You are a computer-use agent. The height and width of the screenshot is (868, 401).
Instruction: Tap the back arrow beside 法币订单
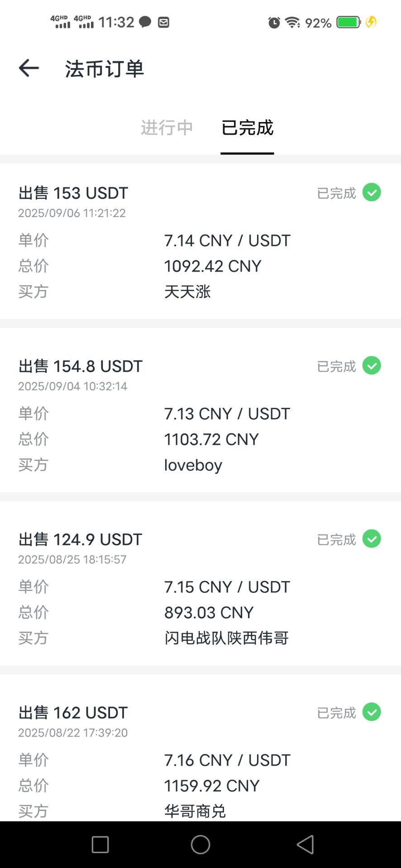point(29,68)
